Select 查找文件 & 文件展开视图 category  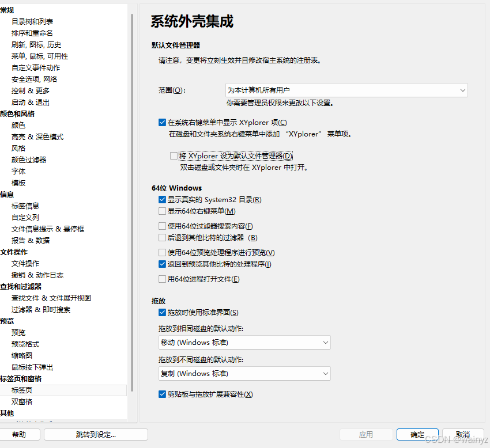tap(51, 298)
